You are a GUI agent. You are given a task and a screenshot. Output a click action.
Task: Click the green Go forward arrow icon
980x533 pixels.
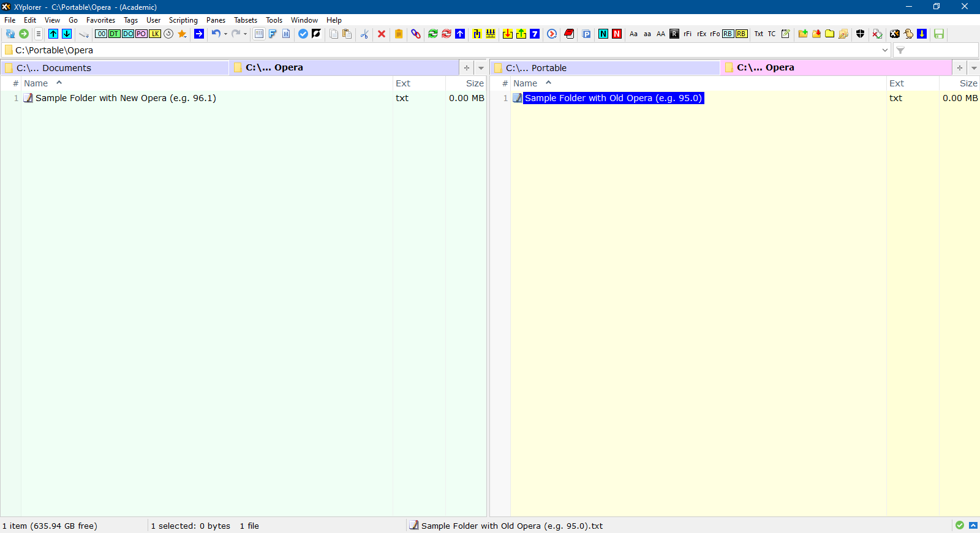(x=24, y=34)
